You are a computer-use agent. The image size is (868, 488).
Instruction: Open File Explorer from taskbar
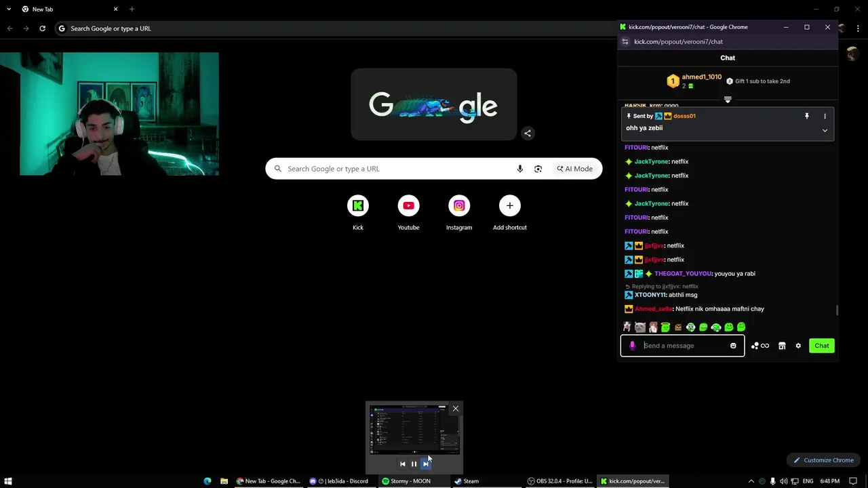[x=224, y=481]
